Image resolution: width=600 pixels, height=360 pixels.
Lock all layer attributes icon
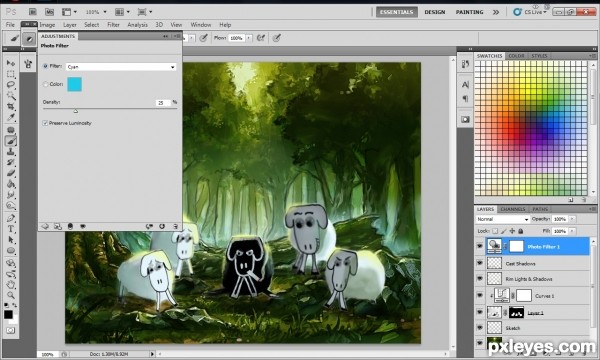521,231
